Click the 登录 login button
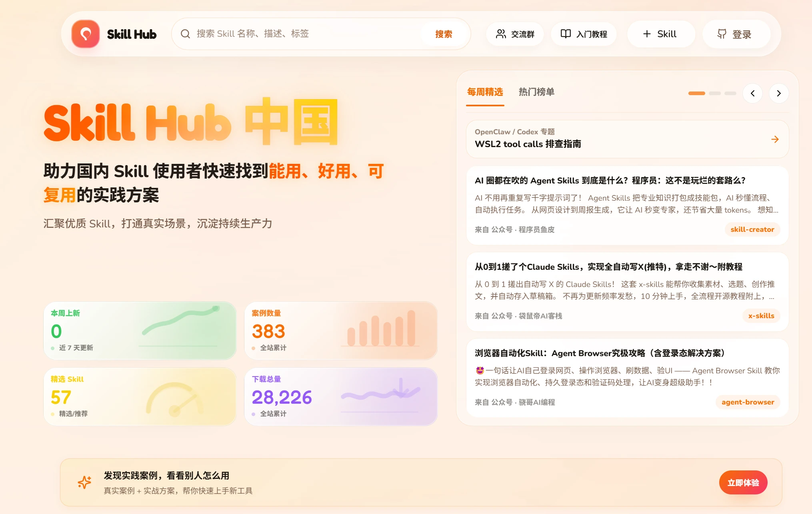The image size is (812, 514). pyautogui.click(x=736, y=34)
